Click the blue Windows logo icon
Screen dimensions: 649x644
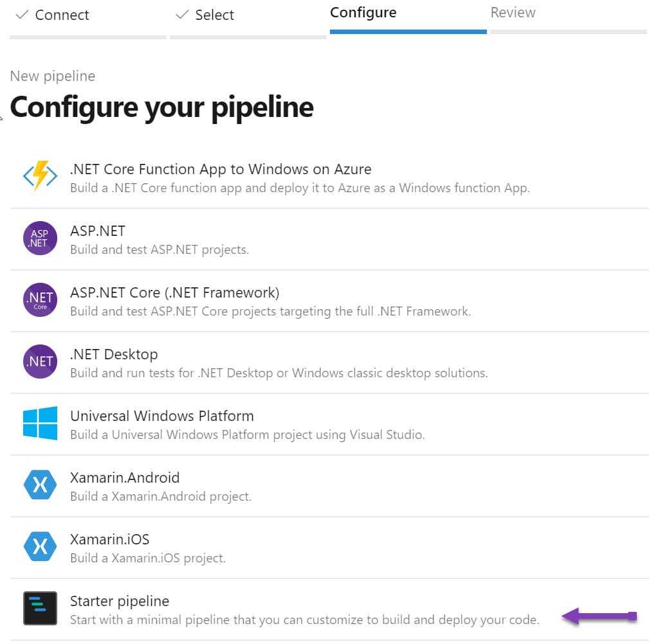coord(40,424)
